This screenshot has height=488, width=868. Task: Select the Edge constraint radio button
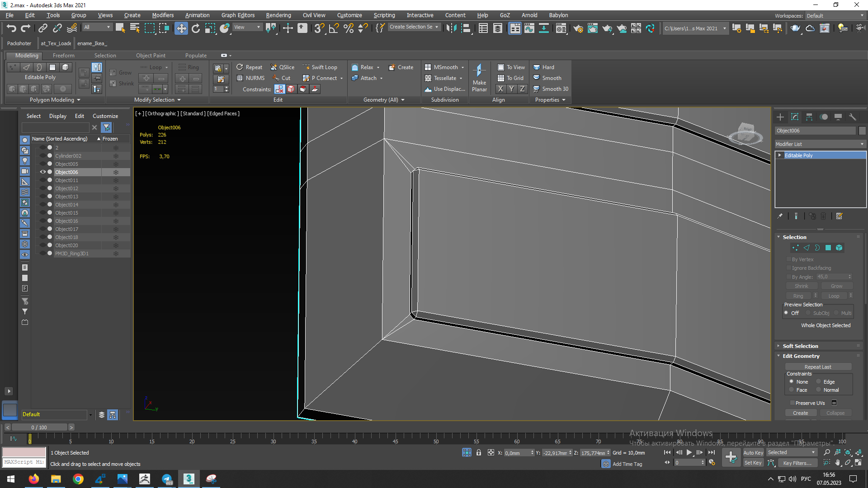tap(819, 382)
